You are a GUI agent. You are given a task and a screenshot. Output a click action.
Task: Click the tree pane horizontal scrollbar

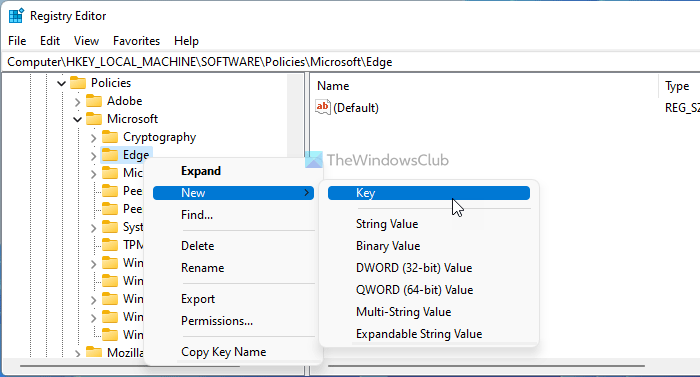pos(129,366)
